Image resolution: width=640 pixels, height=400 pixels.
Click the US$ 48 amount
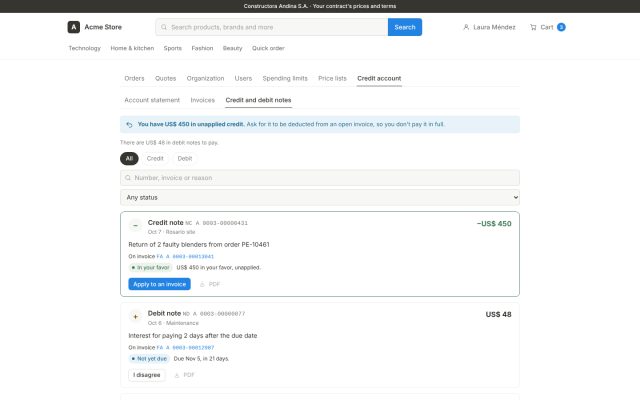coord(498,314)
